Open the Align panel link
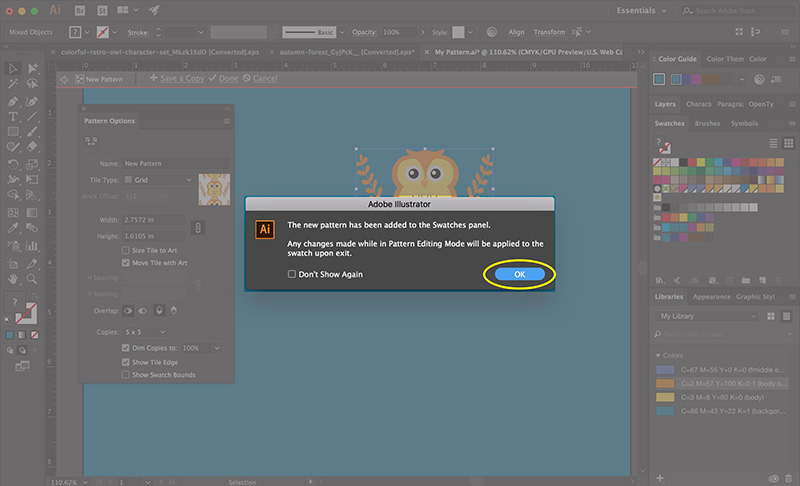The width and height of the screenshot is (800, 486). (x=516, y=32)
